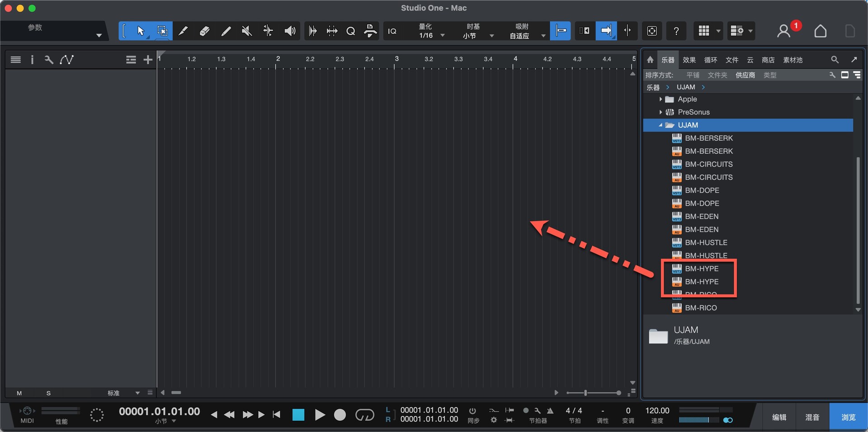Switch to 循环 loops tab
Screen dimensions: 868x432
[x=711, y=60]
